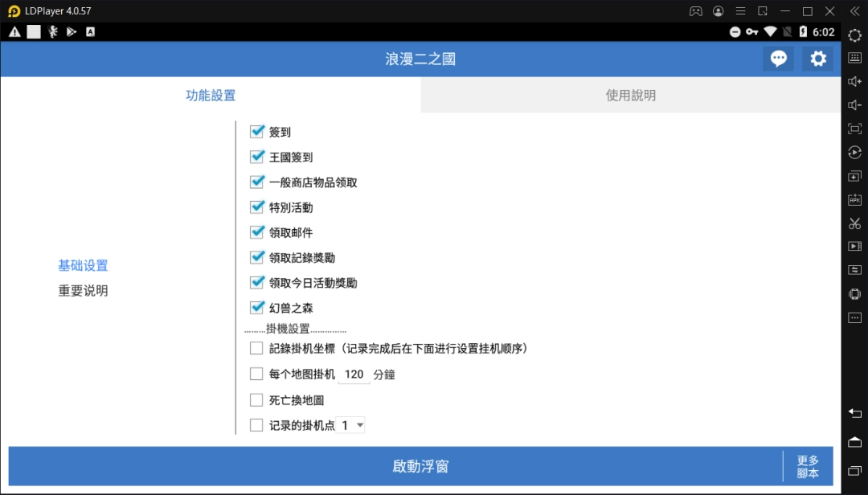The image size is (868, 495).
Task: Take screenshot with scissors icon
Action: (x=854, y=223)
